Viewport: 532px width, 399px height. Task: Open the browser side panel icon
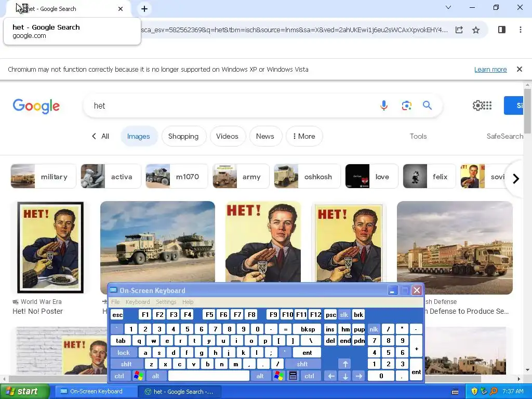[502, 30]
